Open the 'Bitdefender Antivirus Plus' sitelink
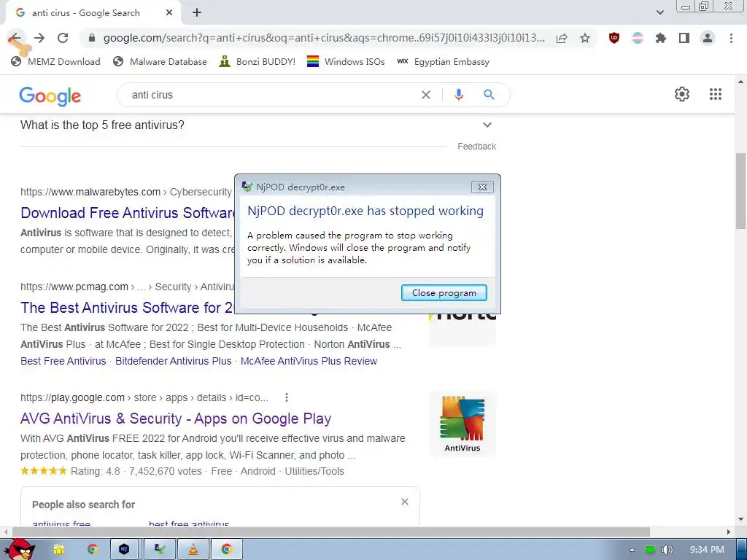The height and width of the screenshot is (560, 747). 174,362
